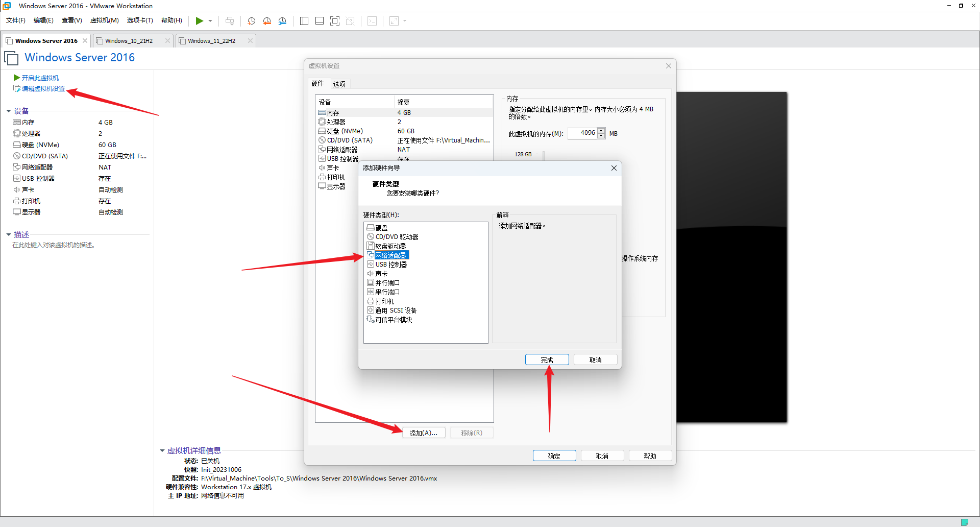The width and height of the screenshot is (980, 527).
Task: Switch to the 选项 tab in VM settings
Action: click(339, 84)
